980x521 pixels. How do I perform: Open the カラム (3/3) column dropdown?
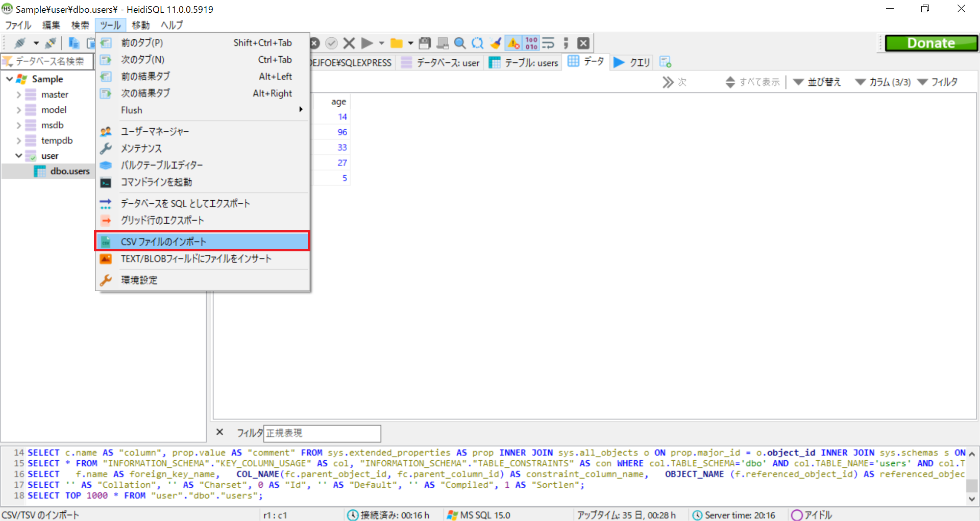(883, 82)
